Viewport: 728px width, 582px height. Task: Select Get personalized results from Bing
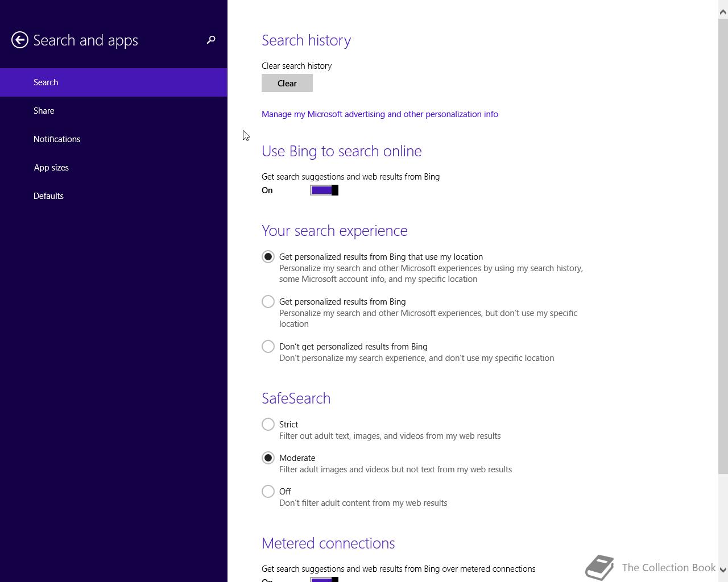[x=268, y=302]
